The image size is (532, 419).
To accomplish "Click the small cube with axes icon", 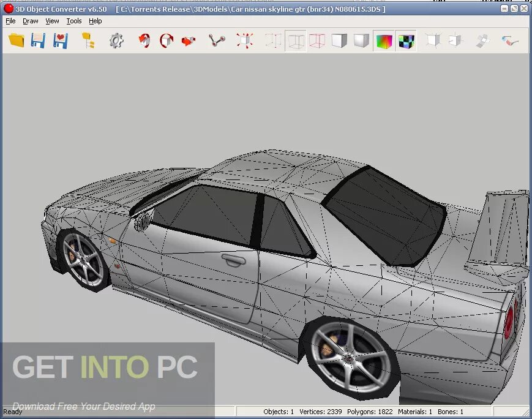I will click(x=455, y=40).
